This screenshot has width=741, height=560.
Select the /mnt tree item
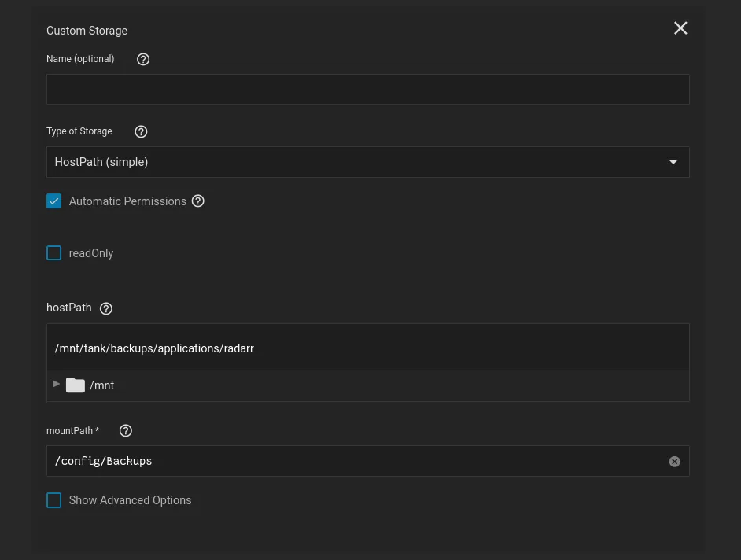[x=101, y=385]
